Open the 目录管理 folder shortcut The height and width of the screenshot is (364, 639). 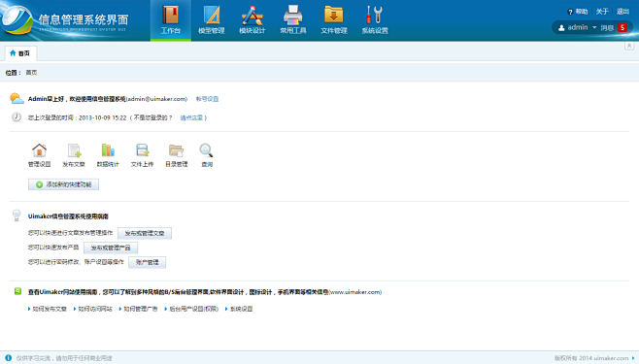click(177, 155)
